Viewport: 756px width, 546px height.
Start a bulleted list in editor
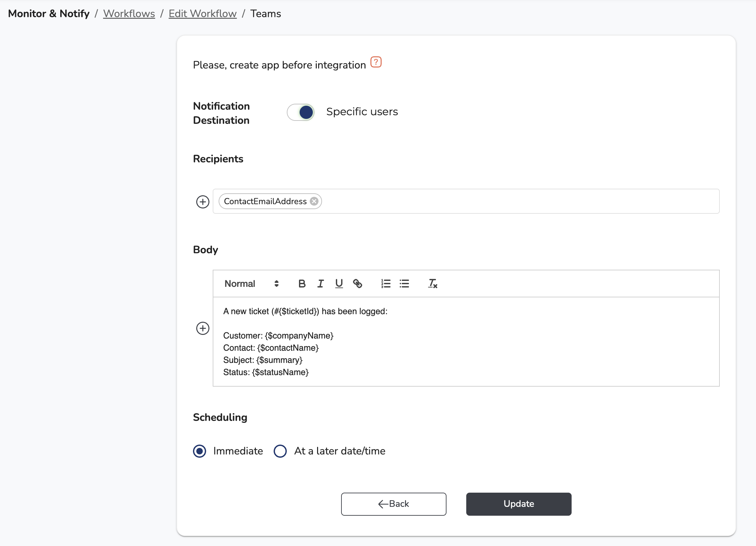(404, 284)
